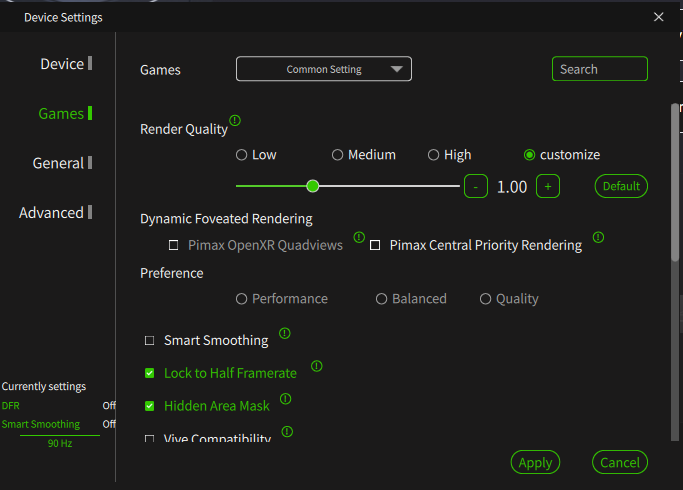Click the DFR current setting label

(10, 406)
